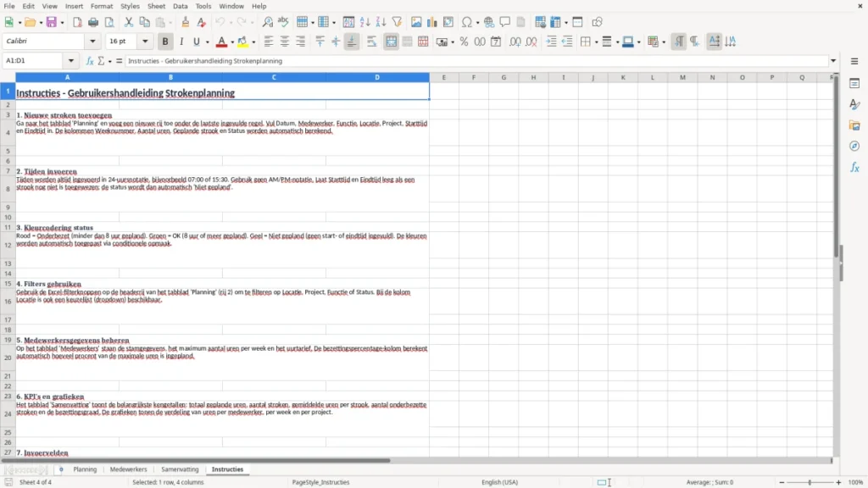Run the spelling check icon
Screen dimensions: 868x488
pyautogui.click(x=283, y=22)
